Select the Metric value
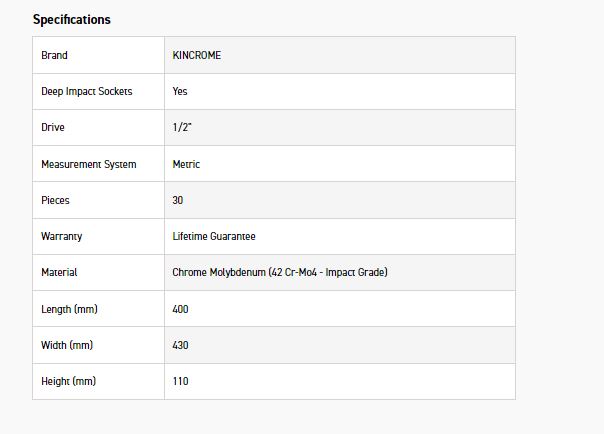 (186, 164)
